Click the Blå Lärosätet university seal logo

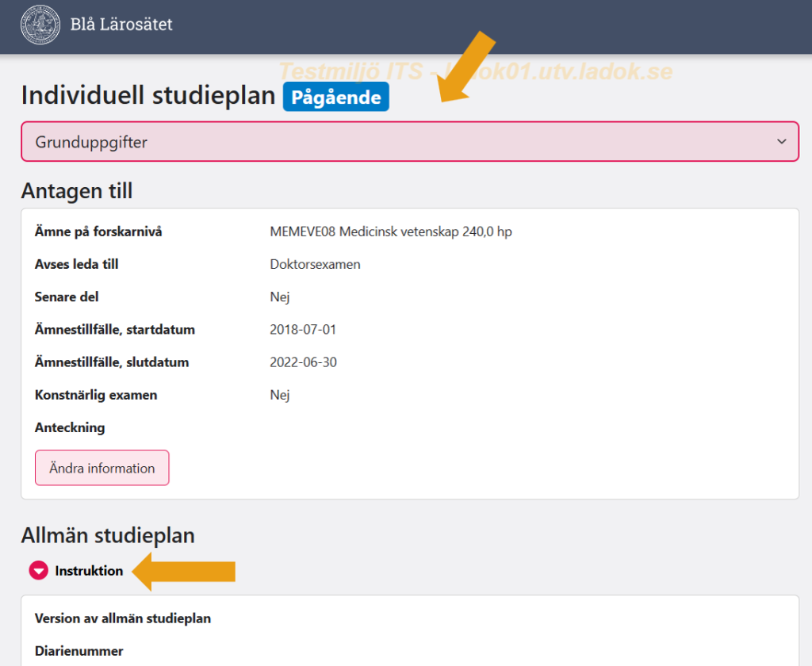click(40, 25)
